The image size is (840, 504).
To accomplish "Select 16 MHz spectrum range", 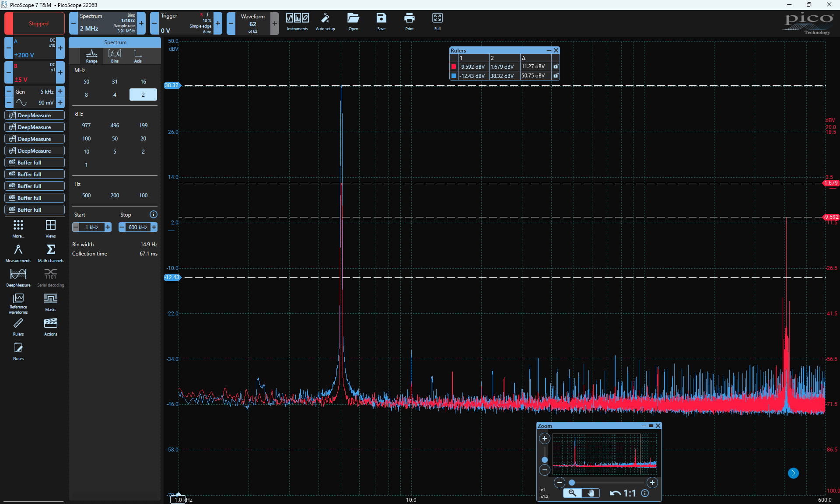I will click(143, 81).
